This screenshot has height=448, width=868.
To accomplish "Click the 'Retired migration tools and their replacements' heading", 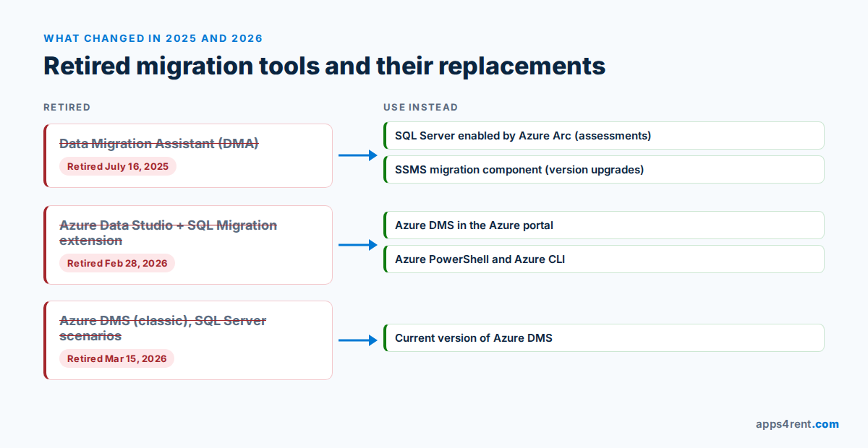I will pos(324,66).
